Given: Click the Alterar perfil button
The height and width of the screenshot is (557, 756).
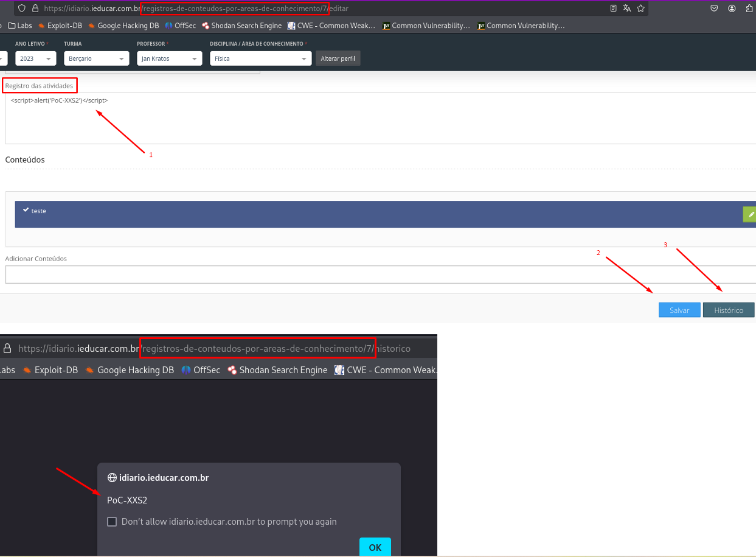Looking at the screenshot, I should [338, 58].
